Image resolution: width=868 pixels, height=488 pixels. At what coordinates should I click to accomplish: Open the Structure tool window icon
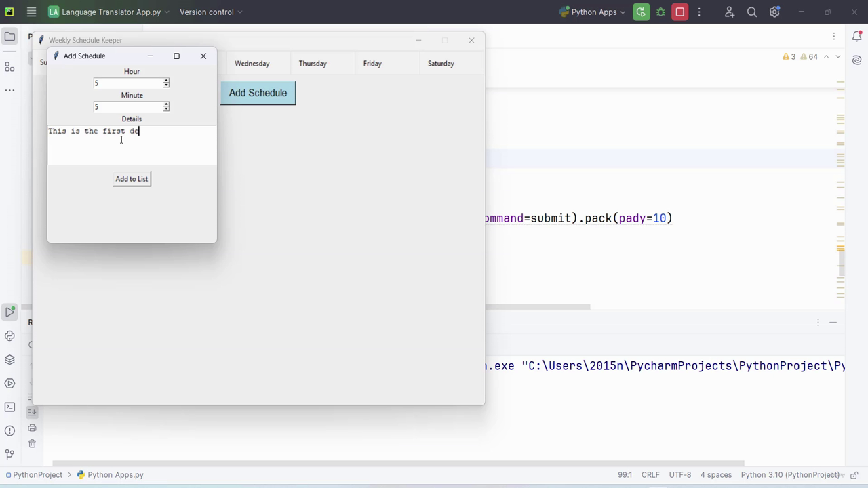9,67
